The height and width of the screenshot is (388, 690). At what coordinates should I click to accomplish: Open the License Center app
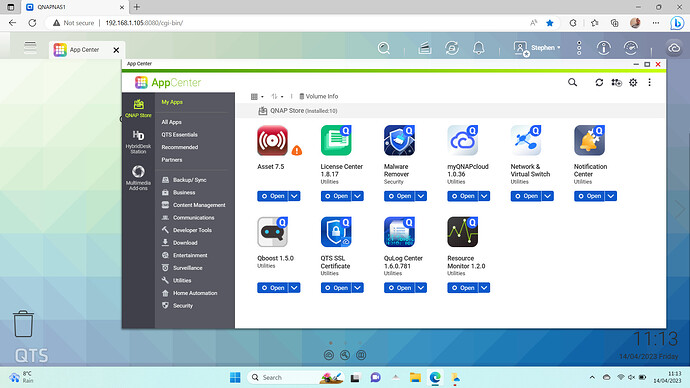(336, 196)
